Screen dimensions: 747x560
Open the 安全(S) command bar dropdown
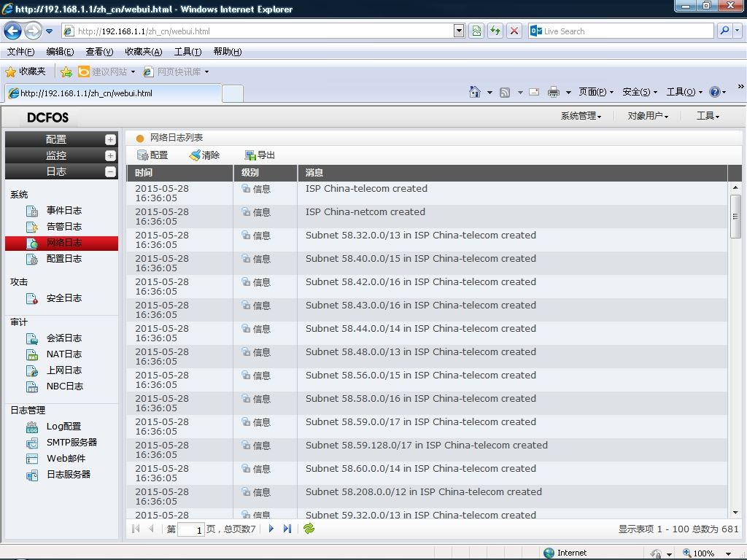point(640,92)
